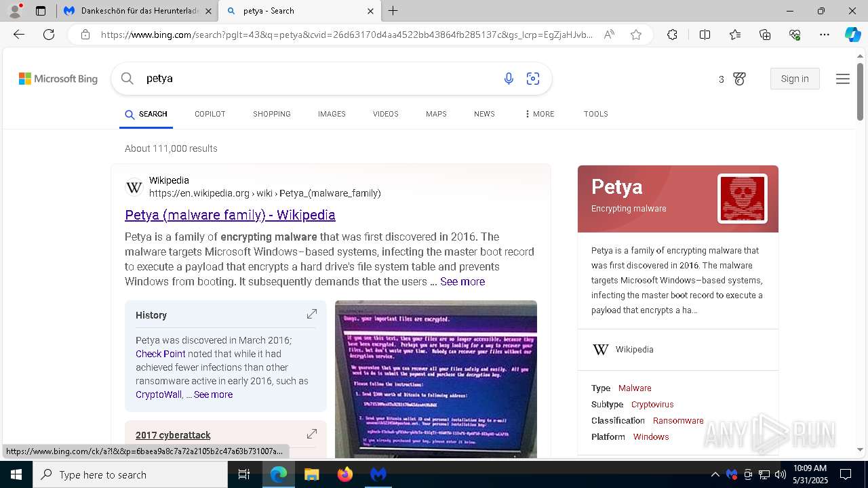Image resolution: width=868 pixels, height=488 pixels.
Task: Open a new browser tab
Action: click(393, 11)
